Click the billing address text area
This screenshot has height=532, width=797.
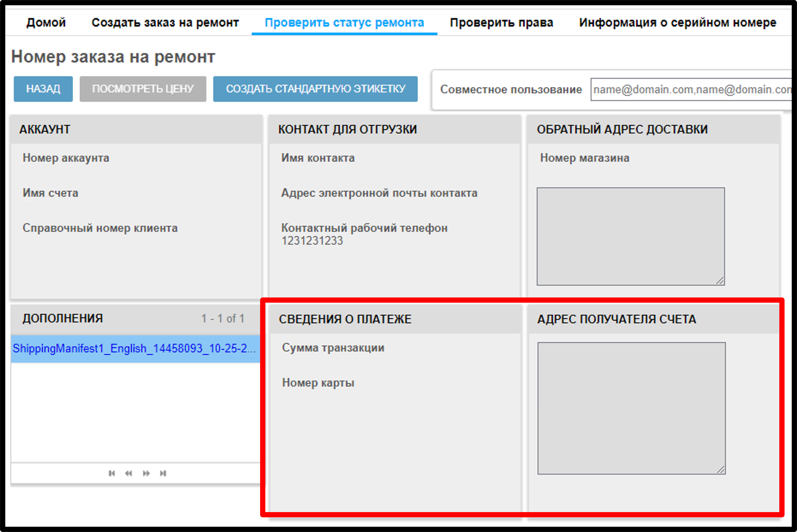[x=632, y=408]
